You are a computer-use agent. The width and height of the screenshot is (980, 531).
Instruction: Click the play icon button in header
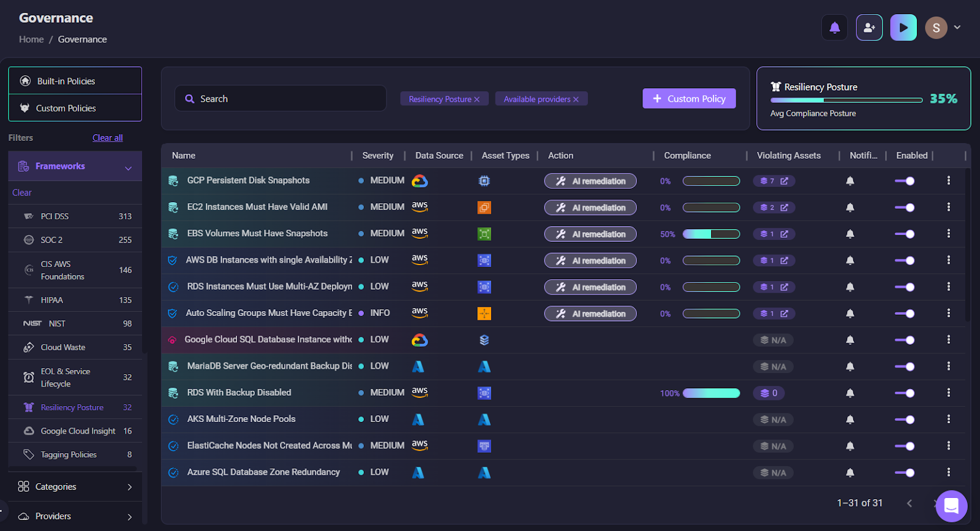point(903,28)
